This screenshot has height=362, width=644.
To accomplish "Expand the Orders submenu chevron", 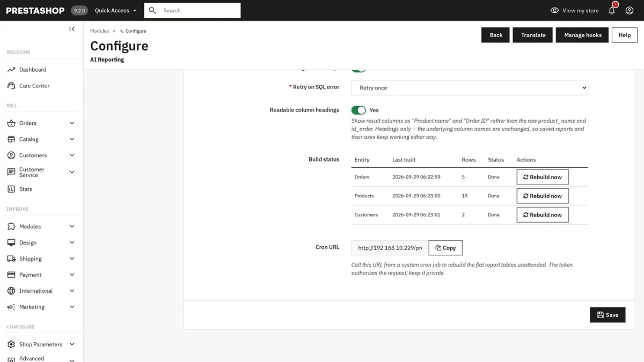I will coord(72,123).
